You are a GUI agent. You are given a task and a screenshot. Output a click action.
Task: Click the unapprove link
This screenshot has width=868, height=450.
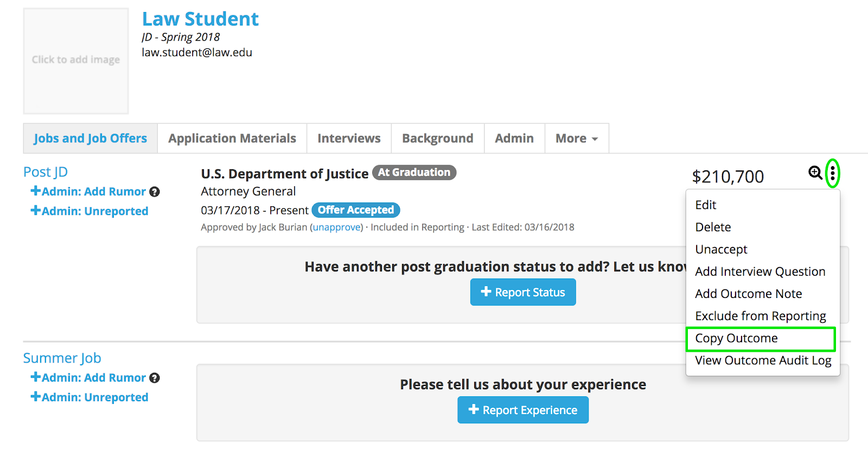[336, 227]
